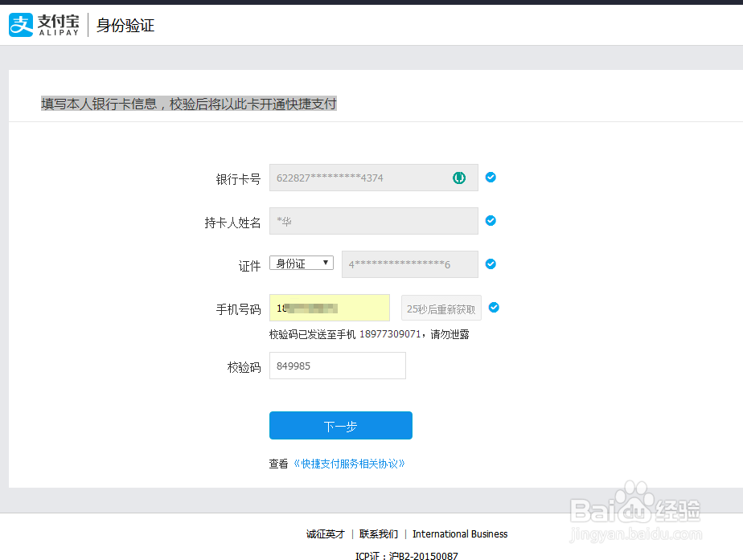The image size is (743, 560).
Task: Select the highlighted instruction text at top
Action: pyautogui.click(x=190, y=104)
